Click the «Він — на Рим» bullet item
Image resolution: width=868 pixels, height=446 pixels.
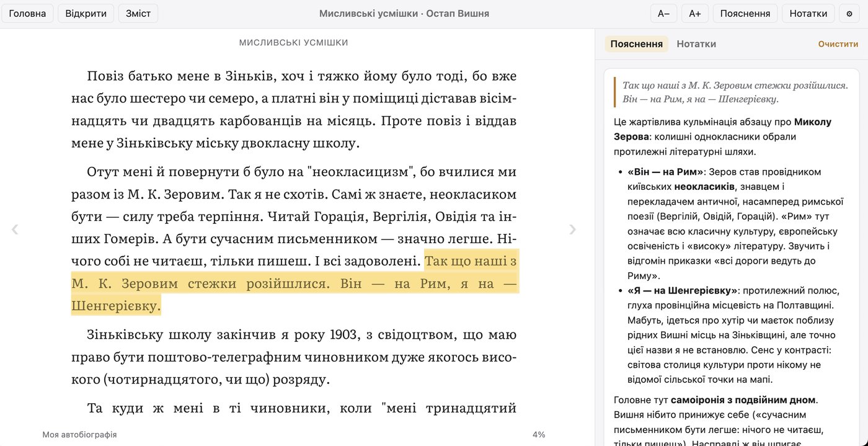point(735,224)
